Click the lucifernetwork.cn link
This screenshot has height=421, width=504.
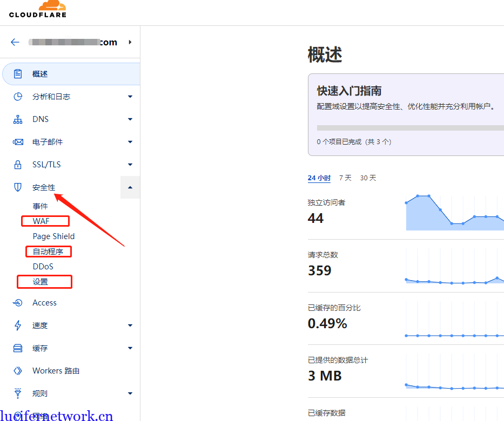pos(54,415)
